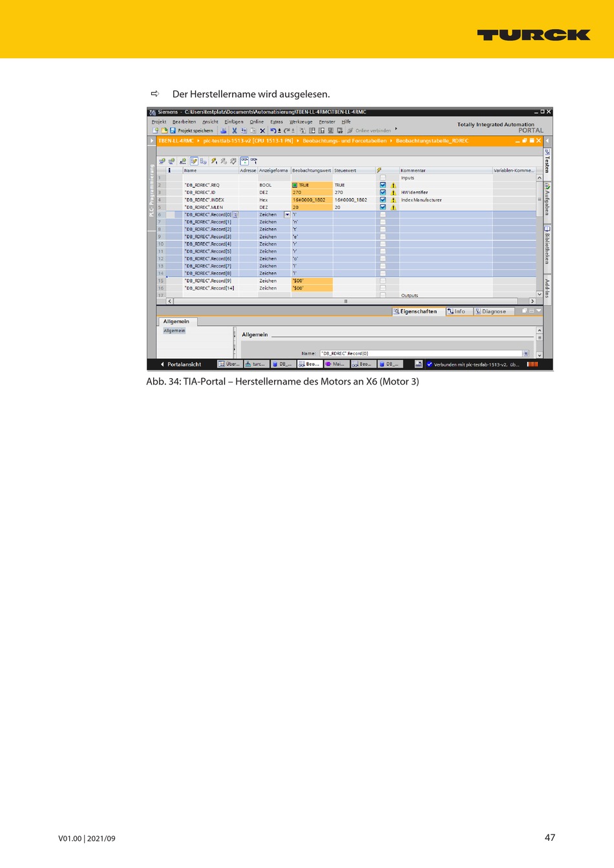This screenshot has height=868, width=614.
Task: Collapse the right task card arrow
Action: pyautogui.click(x=547, y=140)
